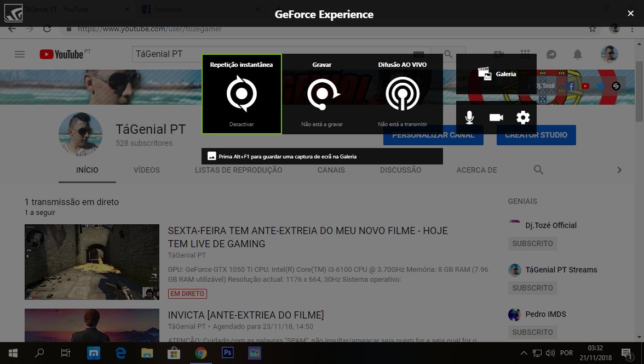Bookmark page with star icon
The width and height of the screenshot is (644, 364).
coord(593,29)
